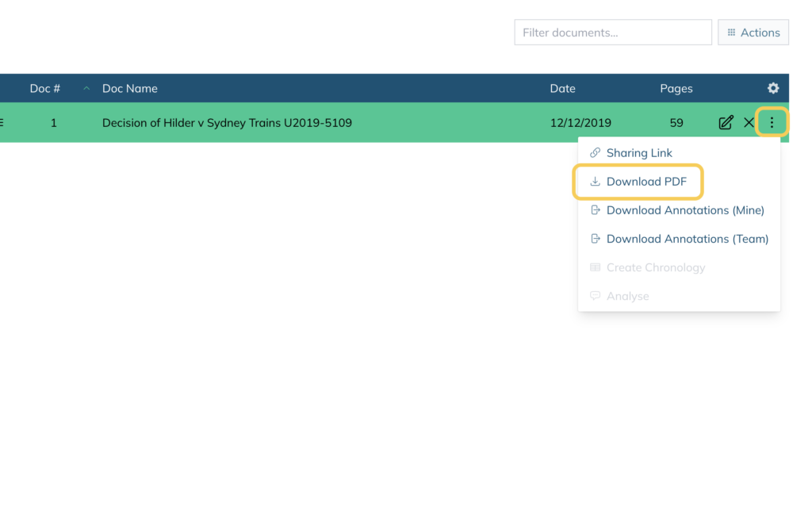Screen dimensions: 812x522
Task: Sort by Doc Name column header
Action: coord(130,89)
